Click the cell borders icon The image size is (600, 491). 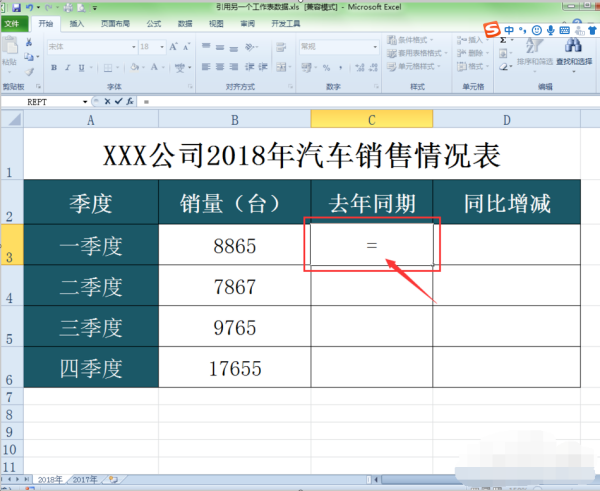108,68
